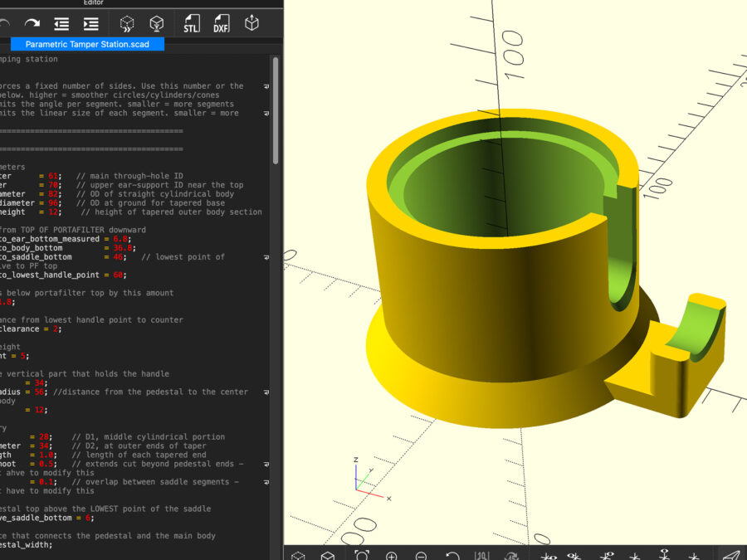Click the 'to_ear_bottom_measured' variable line
747x560 pixels.
[66, 239]
